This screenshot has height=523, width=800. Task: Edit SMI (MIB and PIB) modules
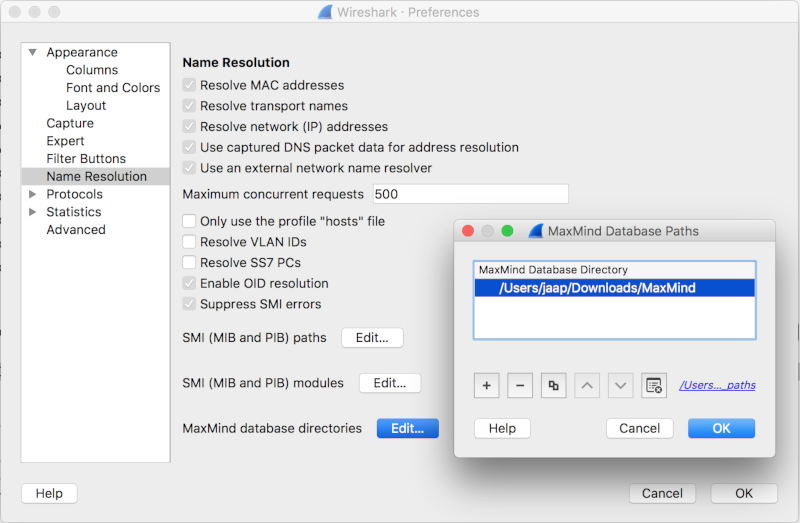point(390,383)
